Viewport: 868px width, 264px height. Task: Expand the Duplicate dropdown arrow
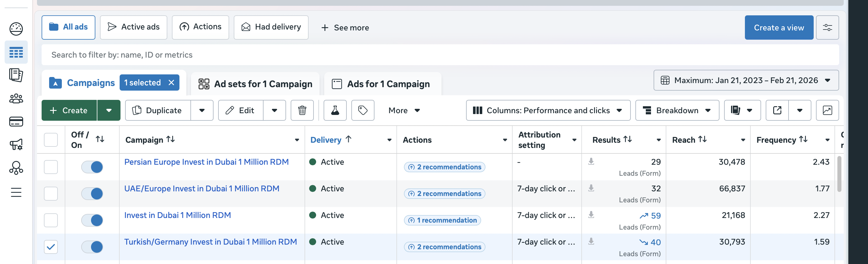202,110
